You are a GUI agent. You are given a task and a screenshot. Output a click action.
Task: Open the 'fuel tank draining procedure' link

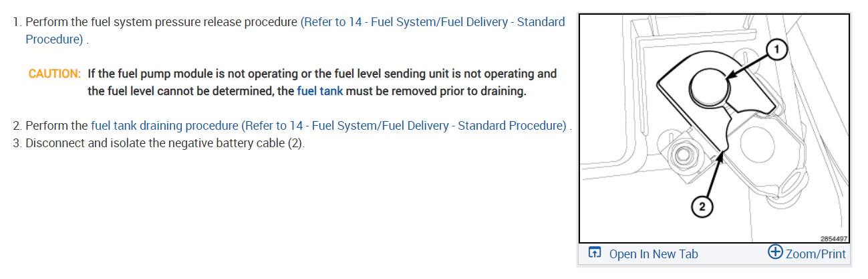point(164,125)
